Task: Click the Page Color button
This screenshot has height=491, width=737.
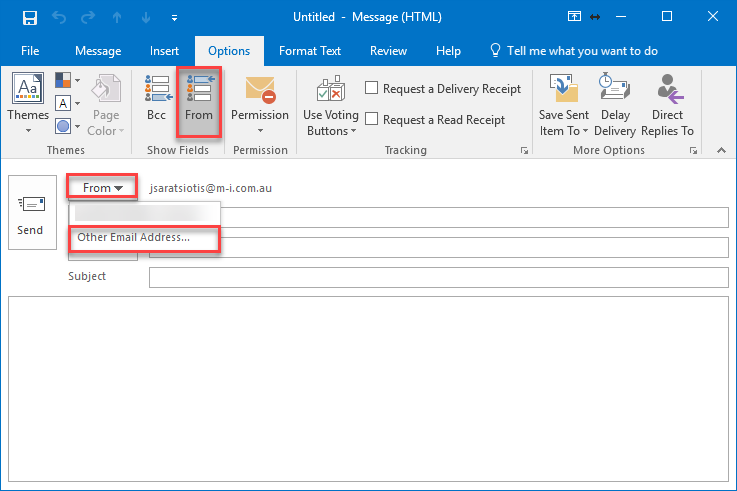Action: 106,104
